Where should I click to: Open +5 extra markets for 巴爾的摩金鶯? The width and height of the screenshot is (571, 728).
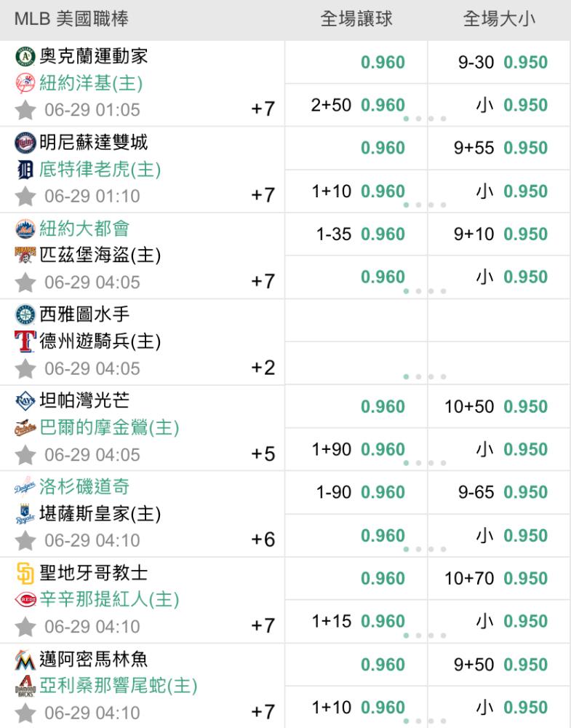[x=263, y=454]
